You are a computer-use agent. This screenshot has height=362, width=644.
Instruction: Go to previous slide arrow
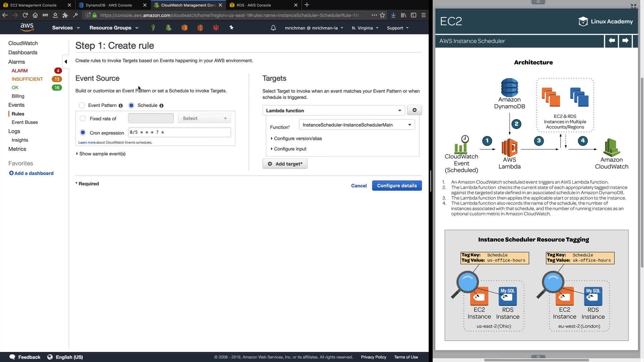pos(611,41)
